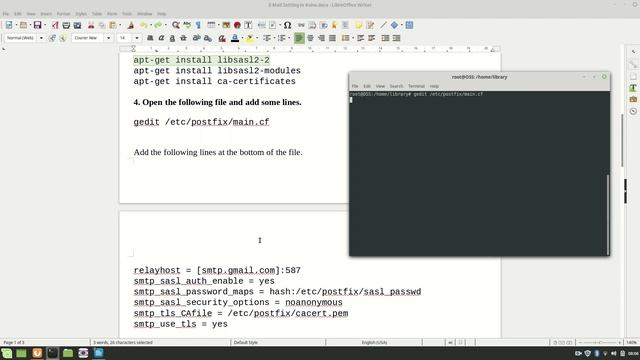
Task: Align text left
Action: coord(299,38)
